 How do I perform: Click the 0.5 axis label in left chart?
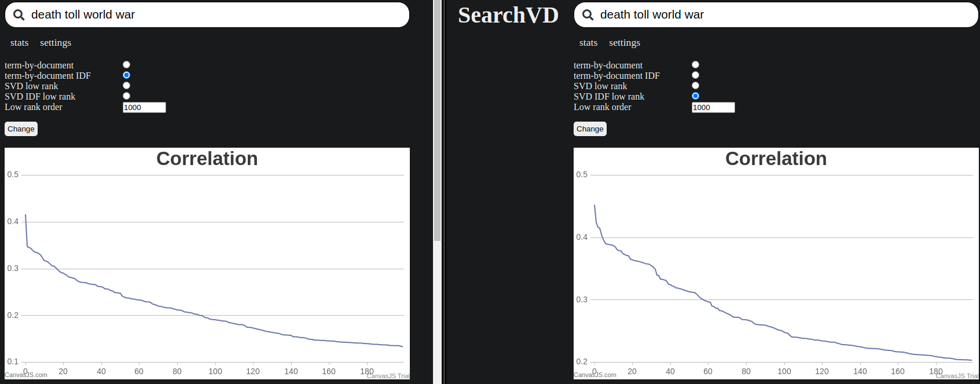click(x=13, y=174)
